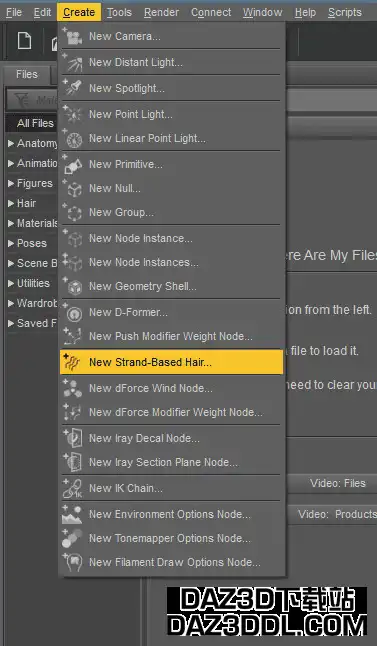This screenshot has height=646, width=377.
Task: Open the File menu
Action: point(14,12)
